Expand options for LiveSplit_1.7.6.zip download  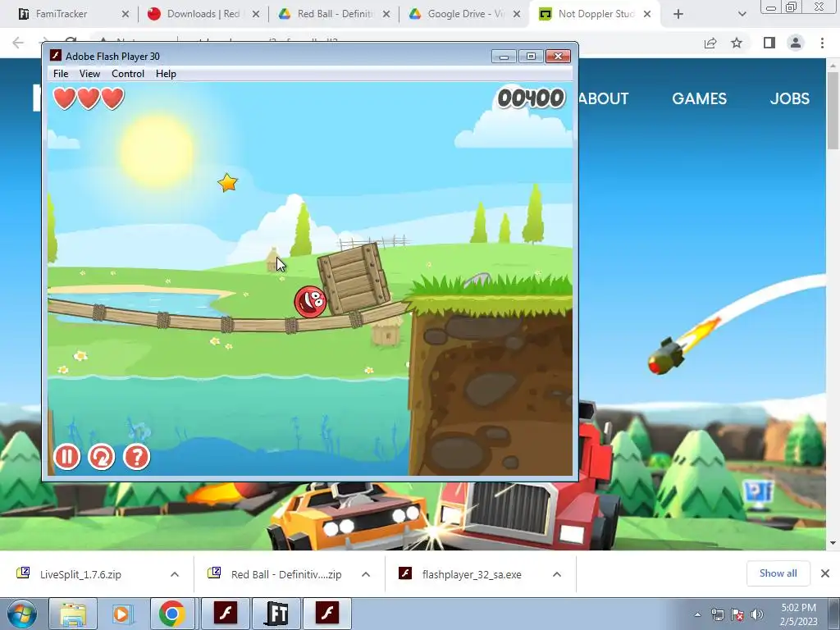pos(175,574)
